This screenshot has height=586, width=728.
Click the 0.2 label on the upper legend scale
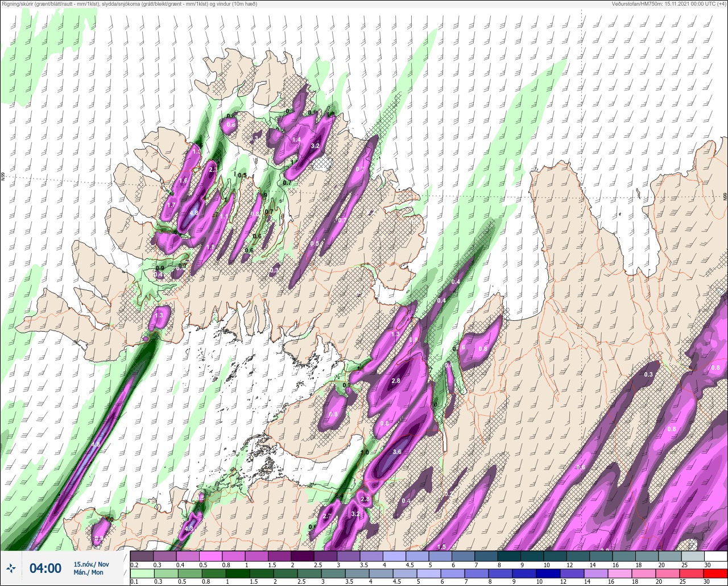pos(134,565)
